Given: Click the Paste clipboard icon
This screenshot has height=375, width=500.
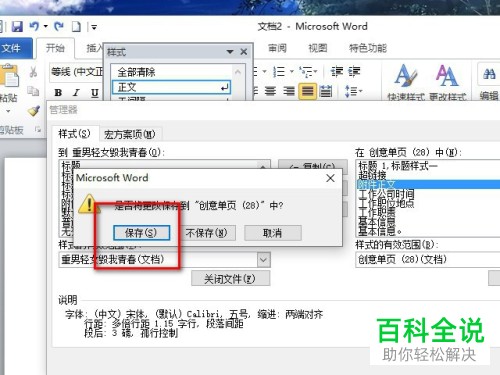Looking at the screenshot, I should (x=9, y=76).
